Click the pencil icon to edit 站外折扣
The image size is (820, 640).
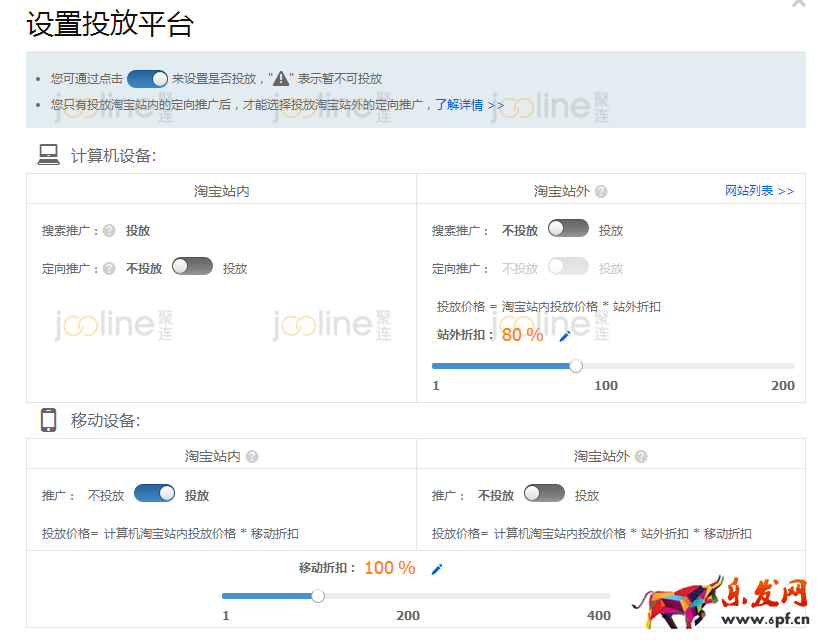(563, 336)
